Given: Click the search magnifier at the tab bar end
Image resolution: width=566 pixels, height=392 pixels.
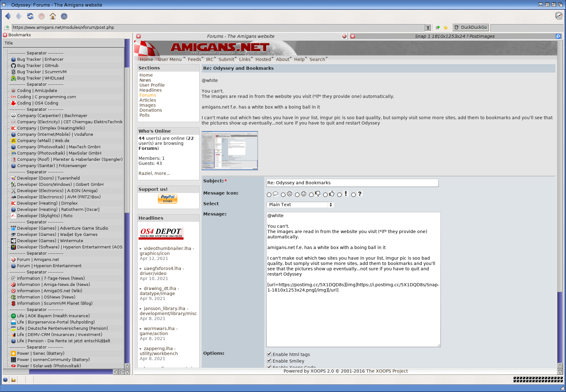Looking at the screenshot, I should point(558,36).
